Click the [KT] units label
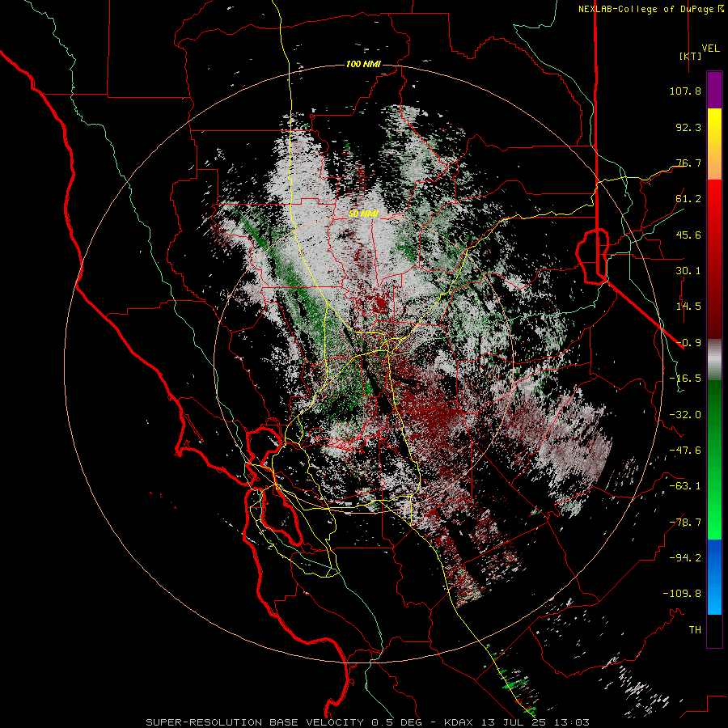 tap(691, 56)
